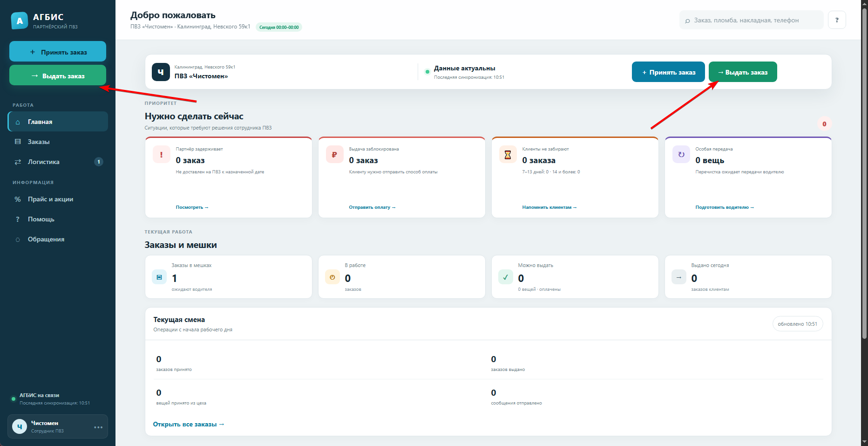This screenshot has width=868, height=446.
Task: Click the green Выдать заказ button in header card
Action: 743,72
